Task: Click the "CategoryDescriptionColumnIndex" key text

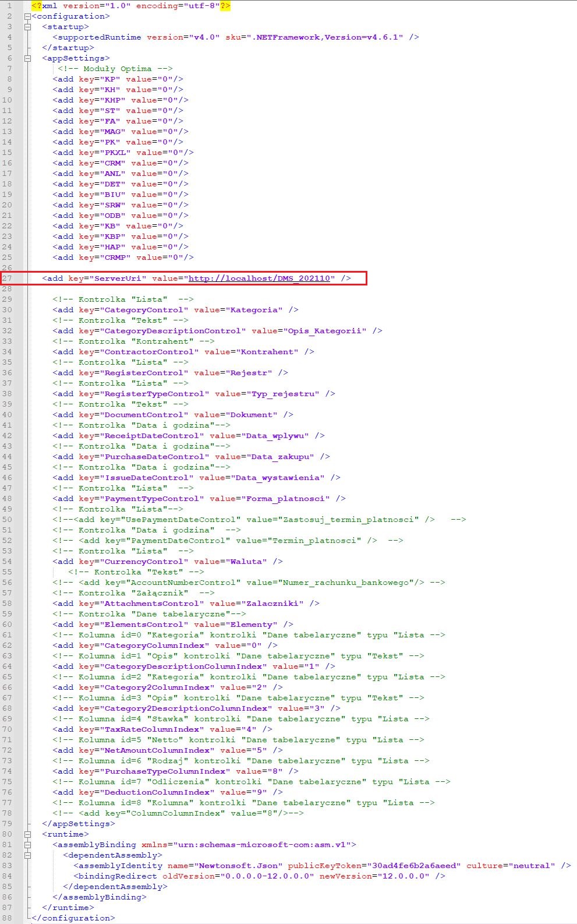Action: point(184,666)
